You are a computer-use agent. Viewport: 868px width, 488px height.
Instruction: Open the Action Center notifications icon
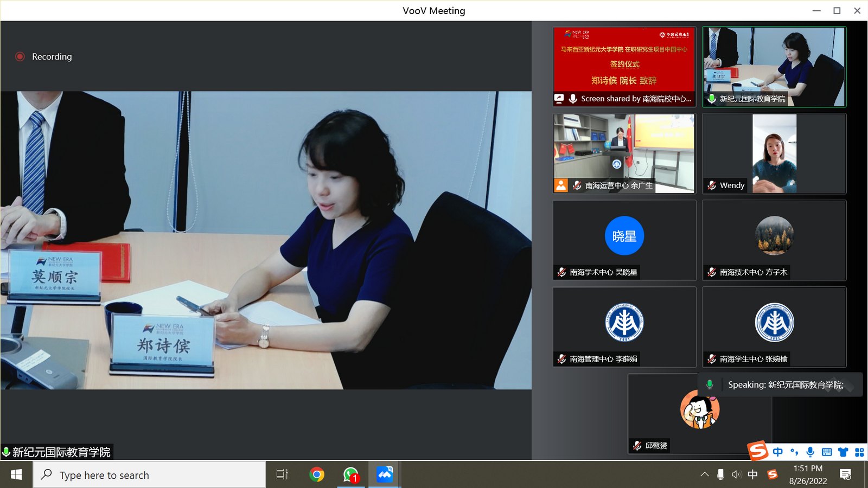[845, 474]
